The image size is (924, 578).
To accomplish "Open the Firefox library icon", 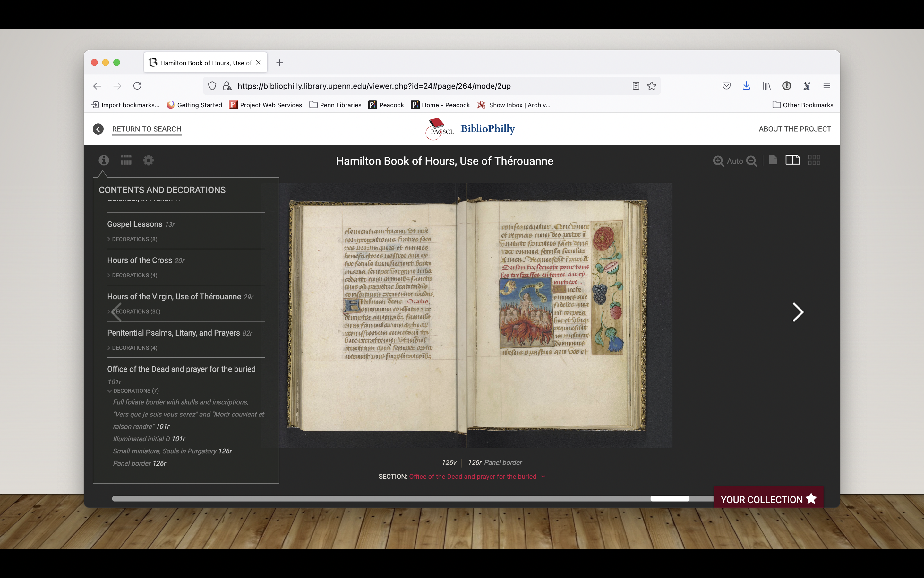I will (766, 86).
